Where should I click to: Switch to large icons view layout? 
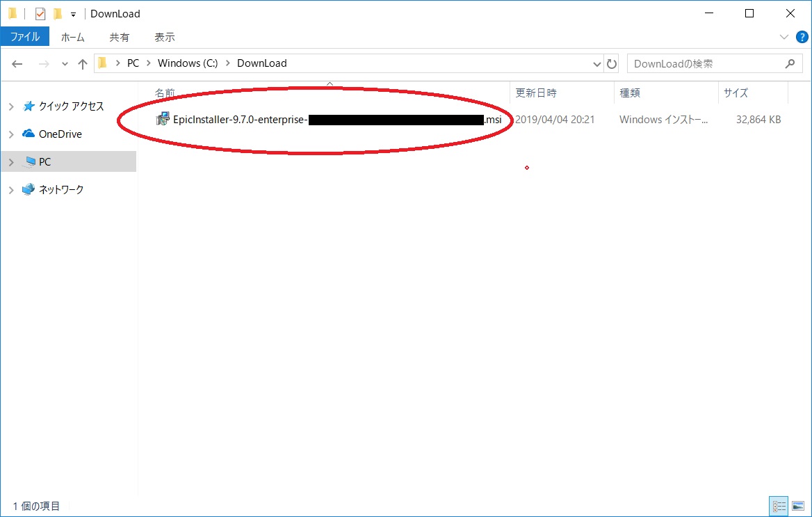click(798, 506)
